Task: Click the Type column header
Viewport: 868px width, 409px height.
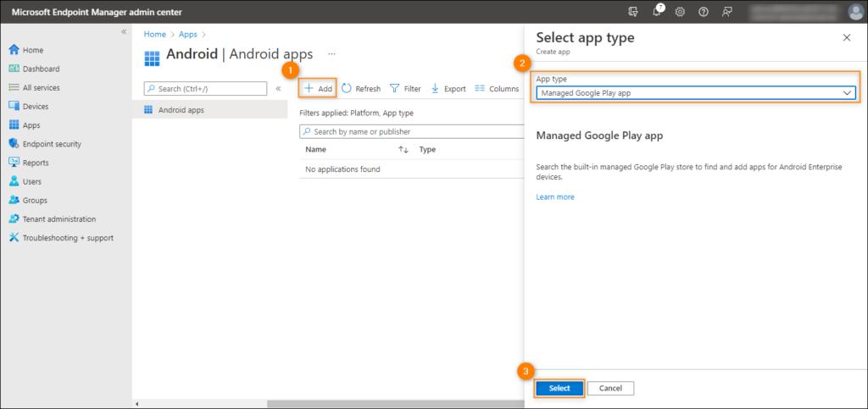Action: click(427, 149)
